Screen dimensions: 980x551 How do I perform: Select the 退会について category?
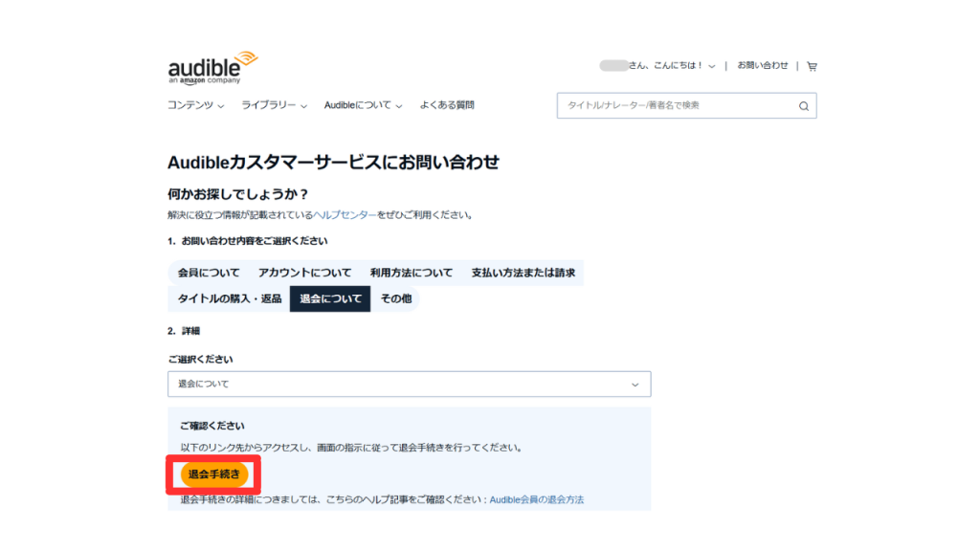pos(330,298)
